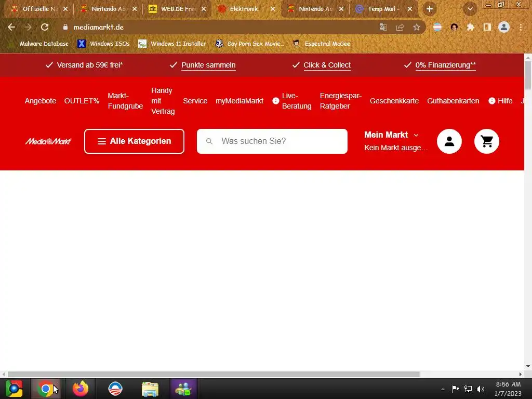Open Markt-Fundgrube in the navigation
This screenshot has width=532, height=399.
click(125, 101)
